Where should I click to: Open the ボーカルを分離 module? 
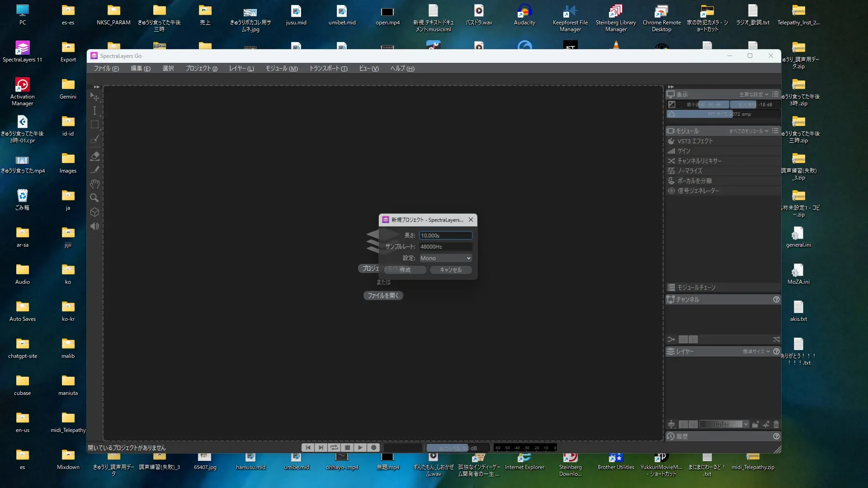coord(694,181)
